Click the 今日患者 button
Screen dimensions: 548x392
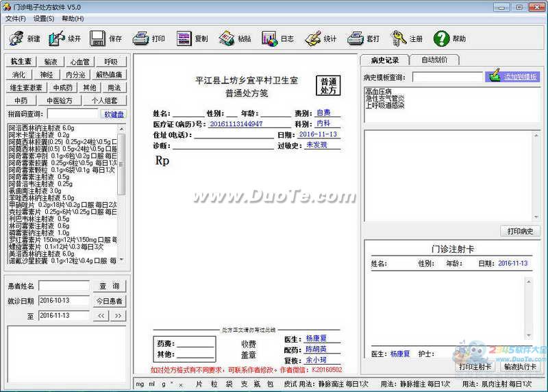point(110,301)
